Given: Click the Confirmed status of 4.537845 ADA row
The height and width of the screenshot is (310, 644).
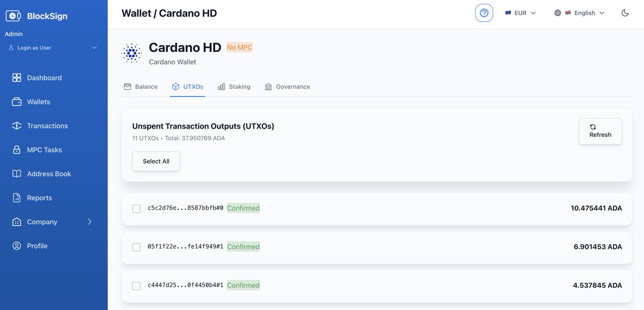Looking at the screenshot, I should [243, 285].
